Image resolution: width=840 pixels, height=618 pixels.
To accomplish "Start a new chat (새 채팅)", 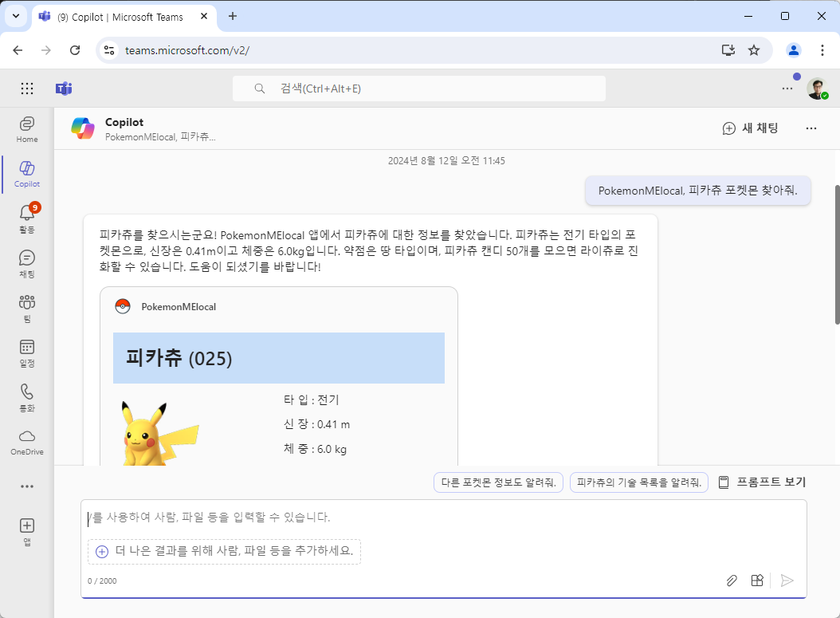I will coord(750,128).
